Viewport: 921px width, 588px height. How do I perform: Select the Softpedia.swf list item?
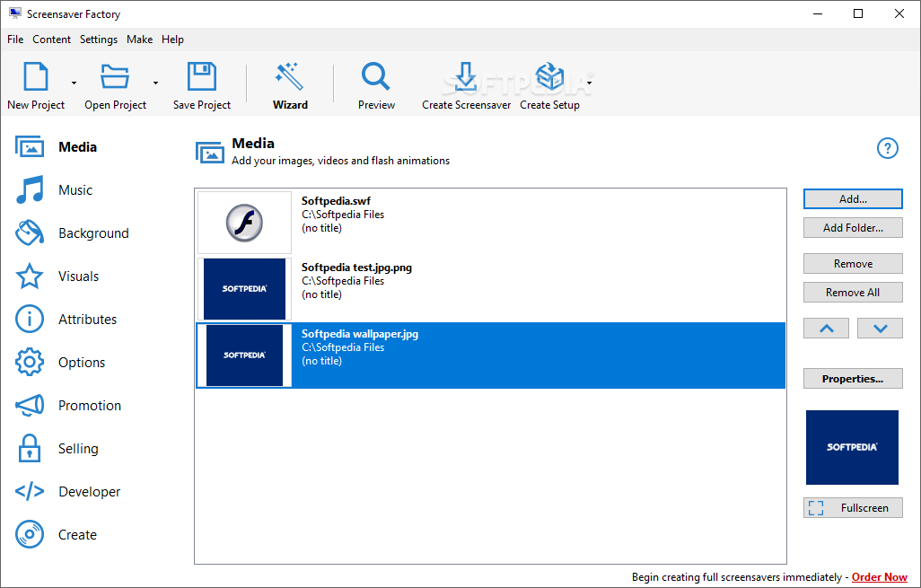coord(490,222)
